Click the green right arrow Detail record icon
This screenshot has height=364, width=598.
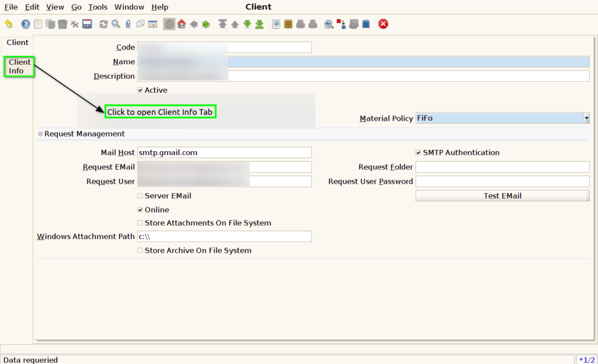tap(206, 24)
